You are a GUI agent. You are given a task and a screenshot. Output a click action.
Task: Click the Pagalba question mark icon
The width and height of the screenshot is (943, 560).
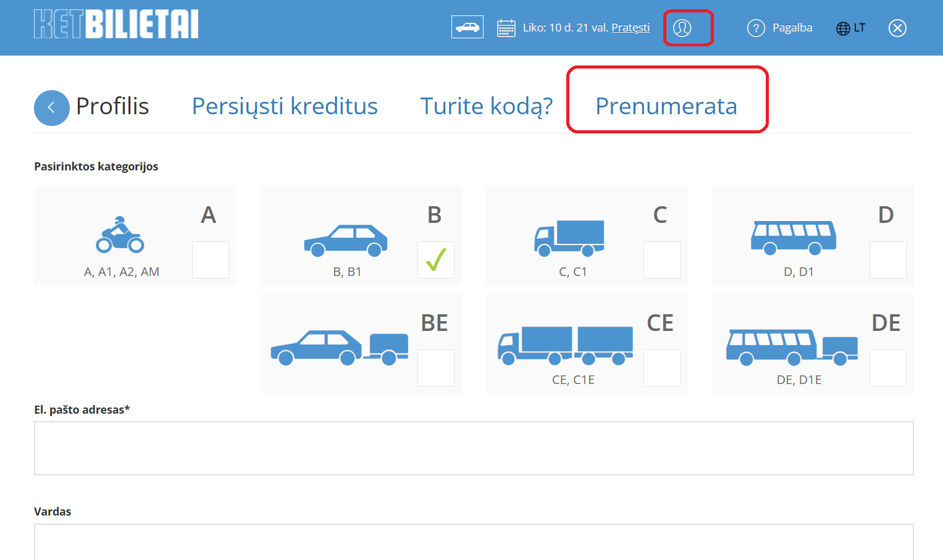(x=756, y=28)
